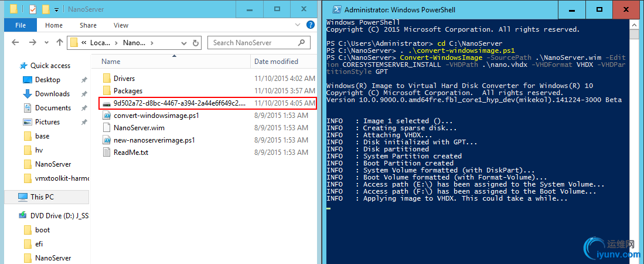Open NanoServer under Quick access
Viewport: 644px width, 264px height.
(x=53, y=164)
